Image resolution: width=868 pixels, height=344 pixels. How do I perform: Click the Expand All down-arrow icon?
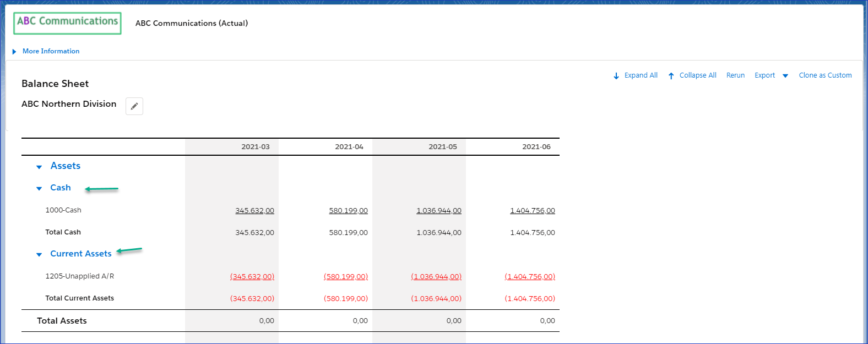(616, 76)
